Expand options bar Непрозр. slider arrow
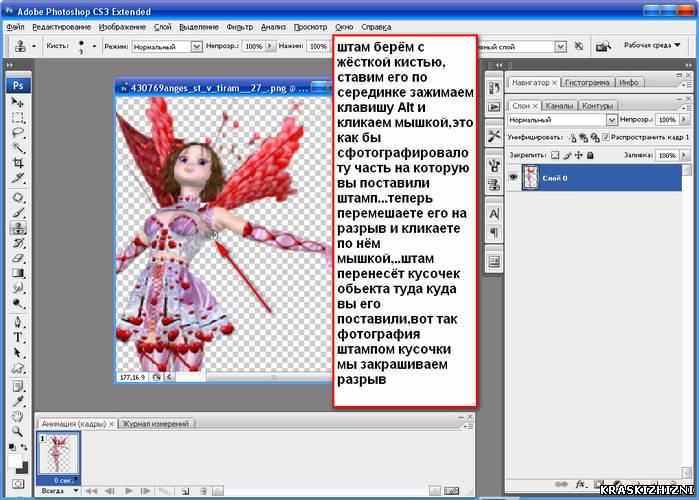This screenshot has height=500, width=699. pos(270,46)
